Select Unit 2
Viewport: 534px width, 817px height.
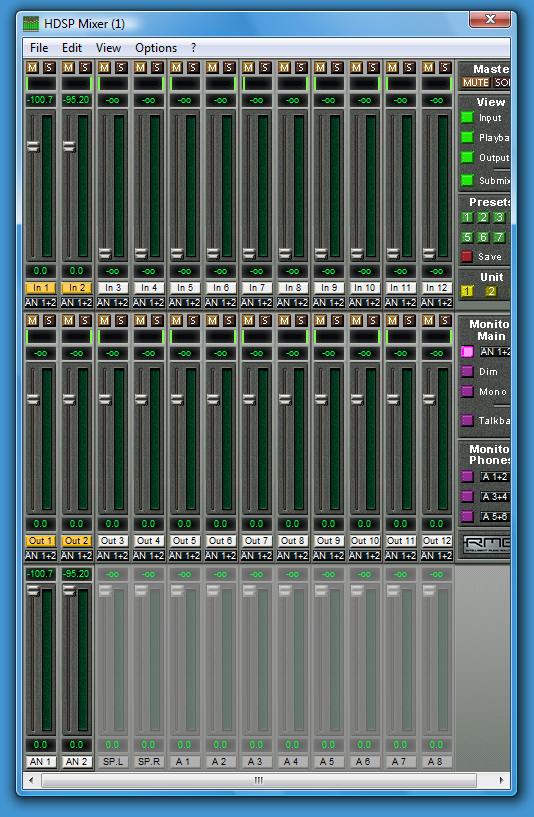490,291
